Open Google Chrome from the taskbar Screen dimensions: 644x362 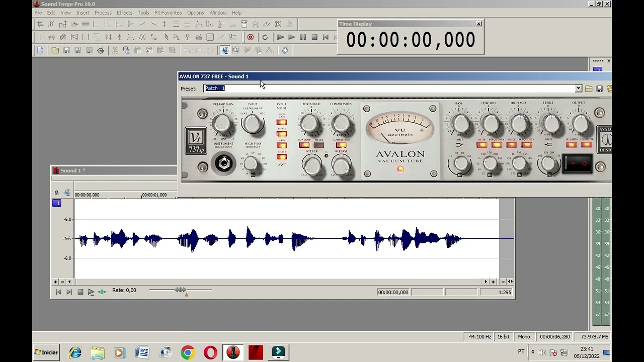pos(188,352)
